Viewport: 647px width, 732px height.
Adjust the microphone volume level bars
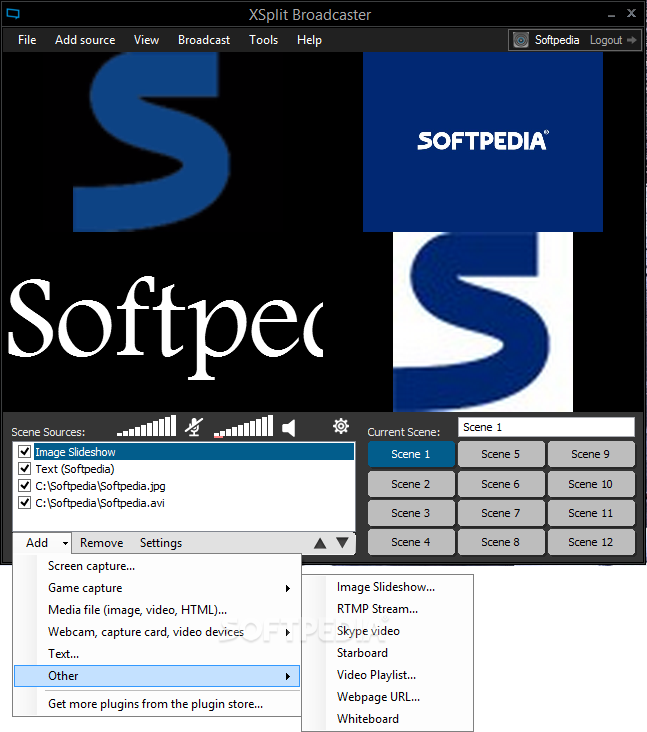tap(147, 426)
